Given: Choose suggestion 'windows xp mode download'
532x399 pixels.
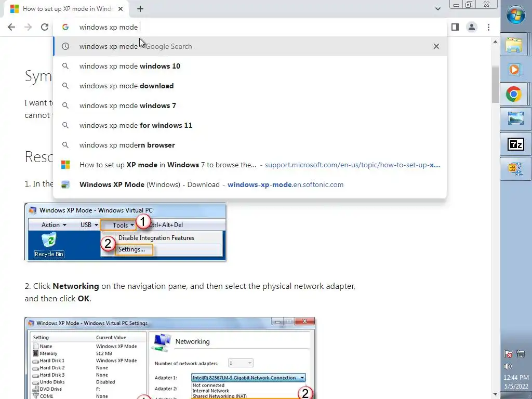Looking at the screenshot, I should pos(250,86).
